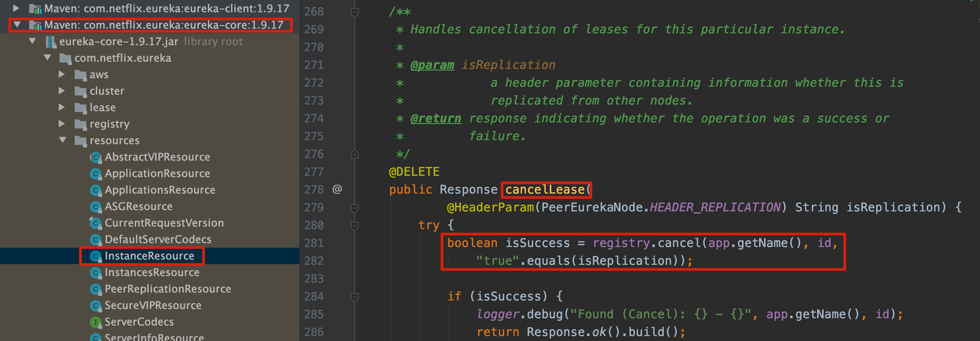The width and height of the screenshot is (980, 341).
Task: Collapse the resources folder
Action: (63, 140)
